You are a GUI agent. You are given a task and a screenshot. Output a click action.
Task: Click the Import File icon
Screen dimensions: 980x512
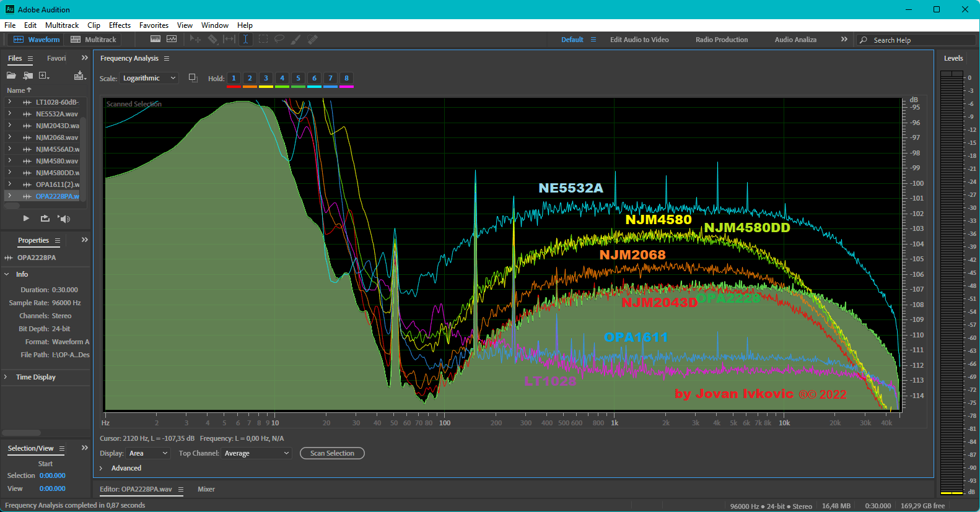click(x=28, y=76)
